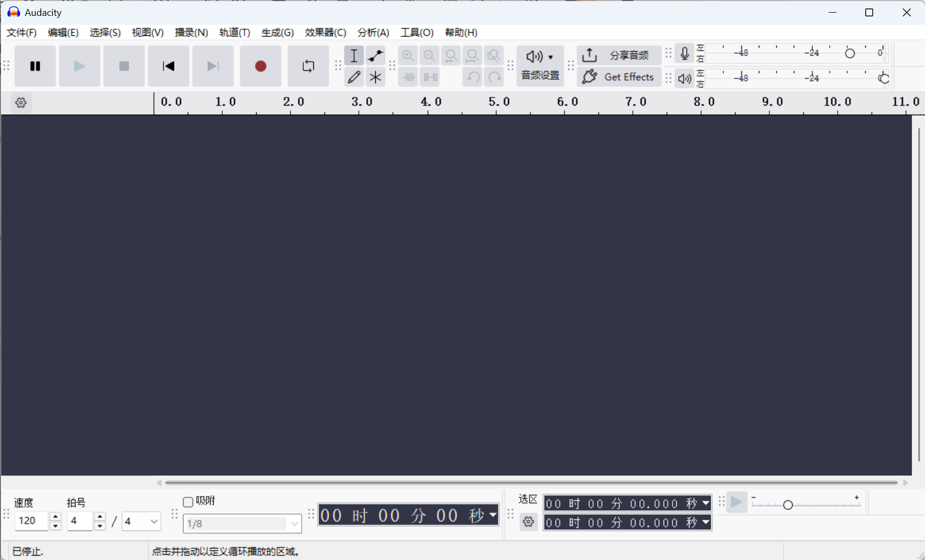This screenshot has width=925, height=560.
Task: Open the 轨道(T) menu
Action: click(234, 33)
